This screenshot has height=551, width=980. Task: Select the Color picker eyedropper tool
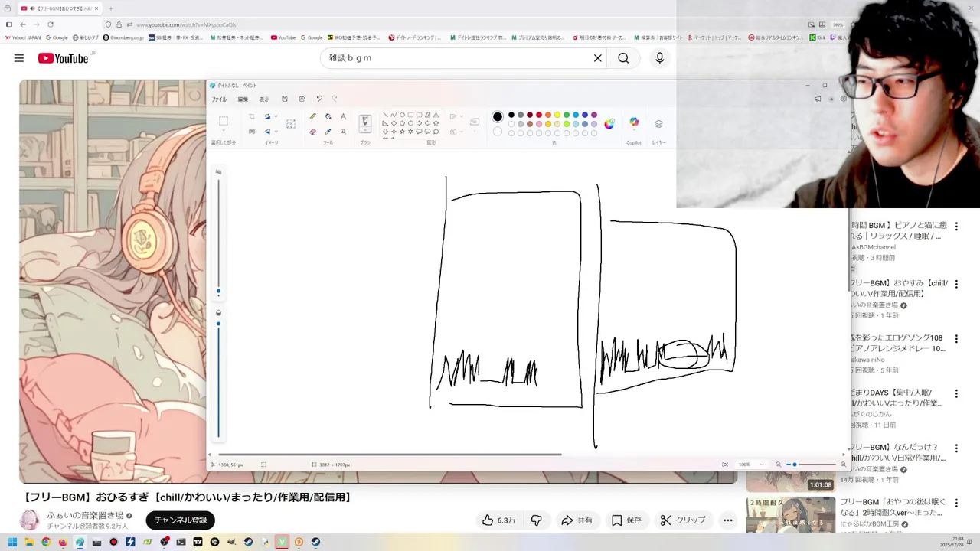[x=328, y=131]
